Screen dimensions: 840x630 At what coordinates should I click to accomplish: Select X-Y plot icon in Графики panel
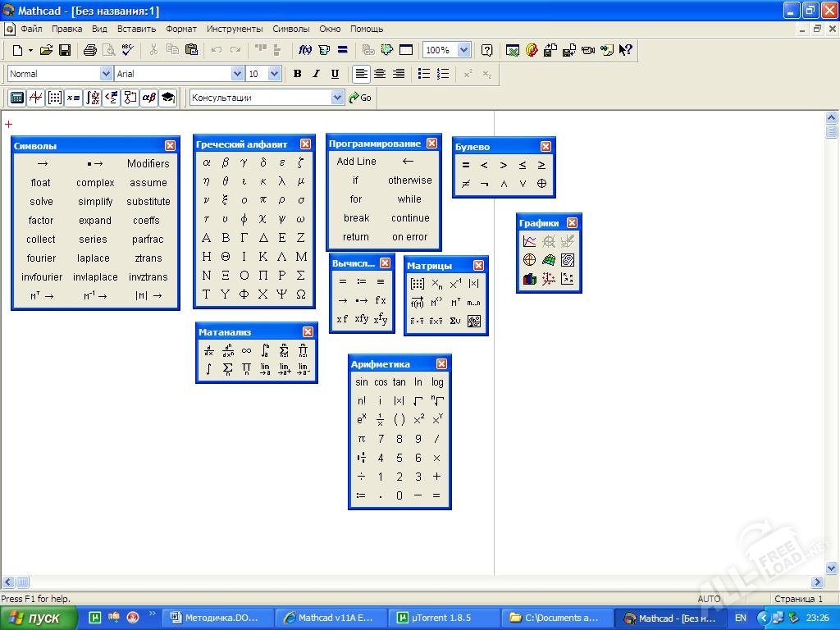(530, 241)
